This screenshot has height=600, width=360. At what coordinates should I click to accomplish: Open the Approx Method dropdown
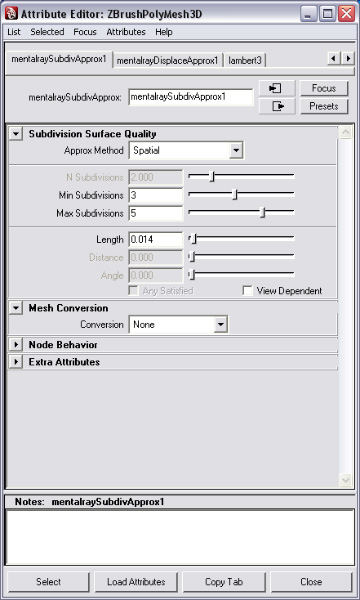coord(186,150)
